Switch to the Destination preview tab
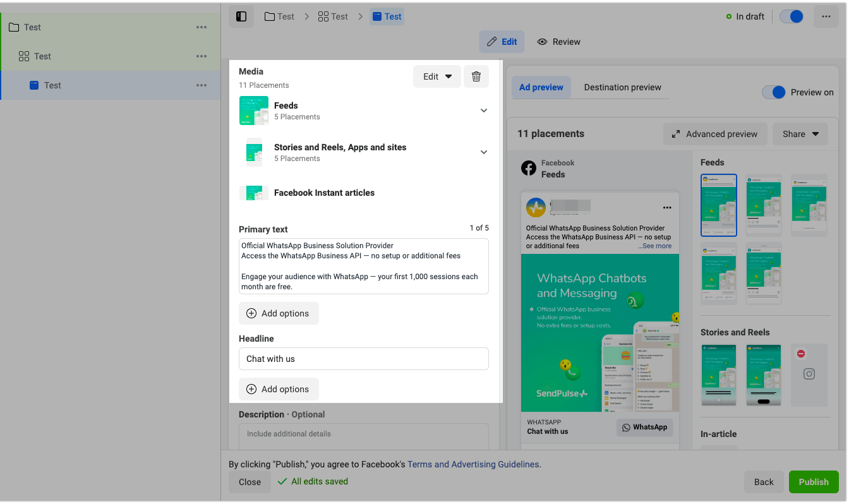Image resolution: width=849 pixels, height=504 pixels. point(622,87)
